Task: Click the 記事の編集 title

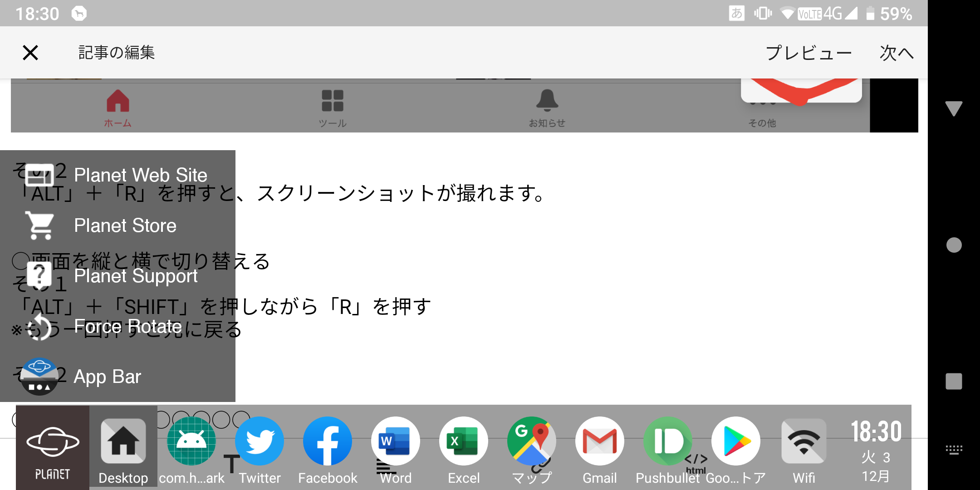Action: [x=117, y=53]
